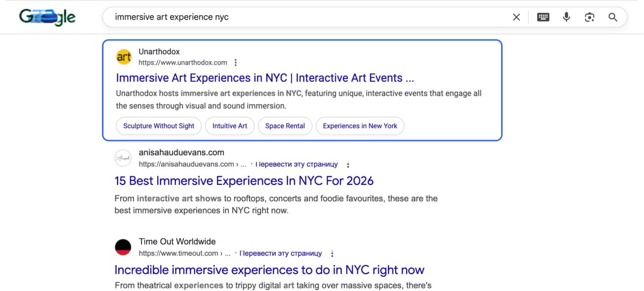The width and height of the screenshot is (644, 291).
Task: Open Experiences in New York chip
Action: click(x=360, y=126)
